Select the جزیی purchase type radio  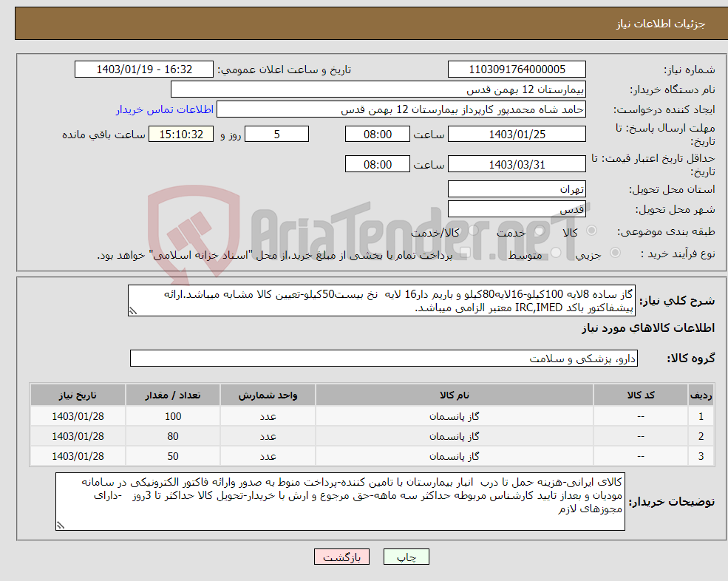click(x=615, y=253)
